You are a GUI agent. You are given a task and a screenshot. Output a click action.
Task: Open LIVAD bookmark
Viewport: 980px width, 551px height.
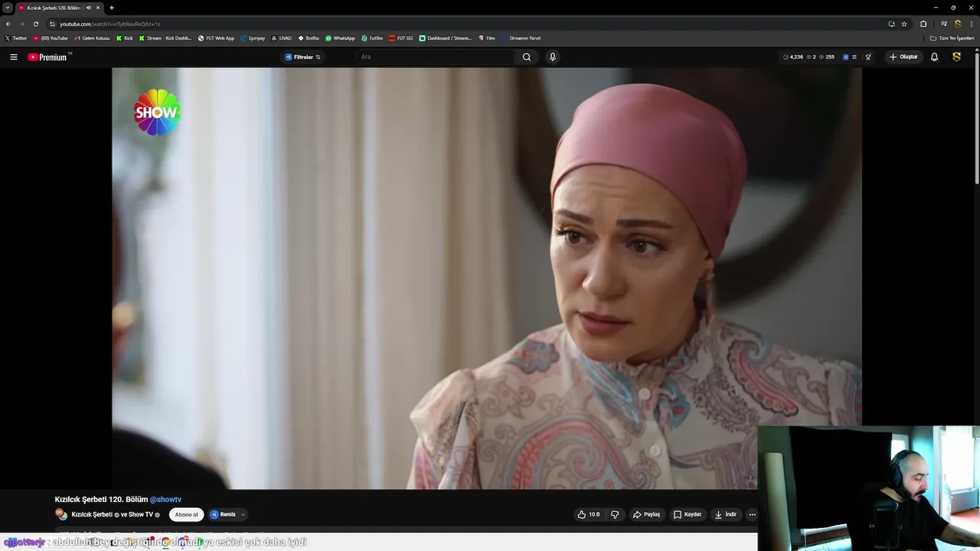pyautogui.click(x=281, y=37)
